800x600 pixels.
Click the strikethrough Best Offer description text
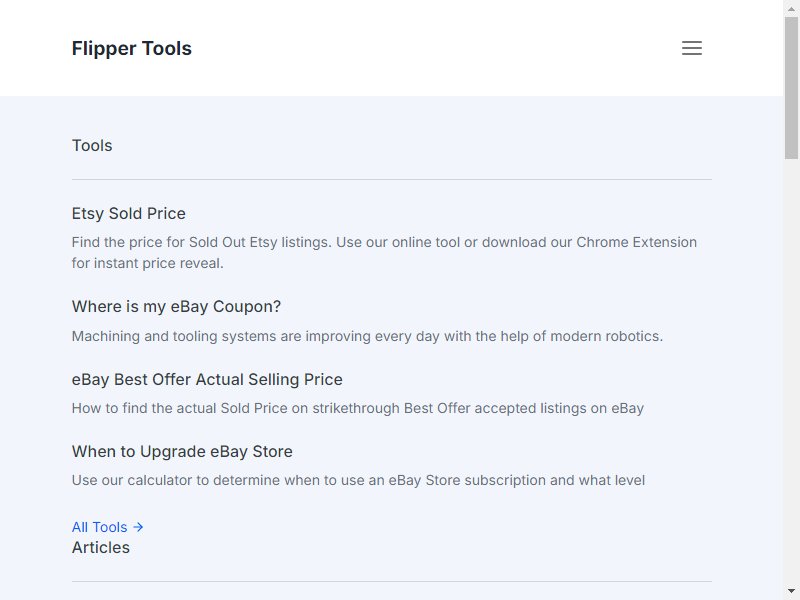[358, 408]
